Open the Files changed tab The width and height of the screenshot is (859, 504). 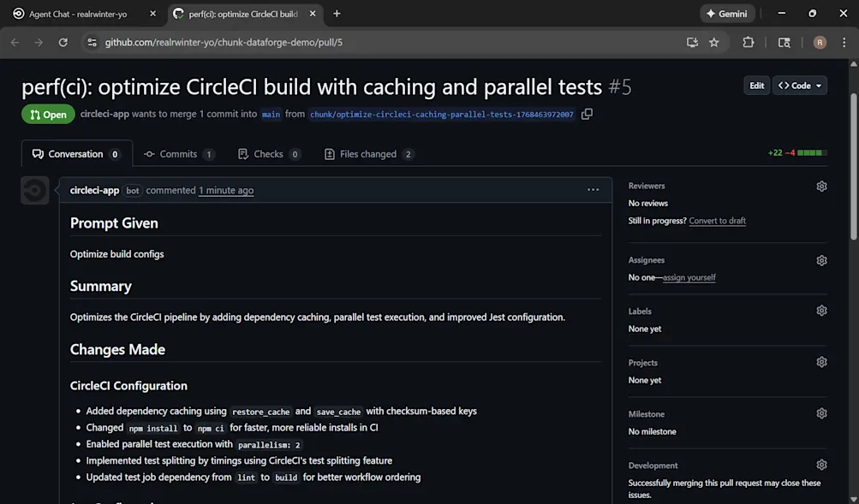coord(368,154)
